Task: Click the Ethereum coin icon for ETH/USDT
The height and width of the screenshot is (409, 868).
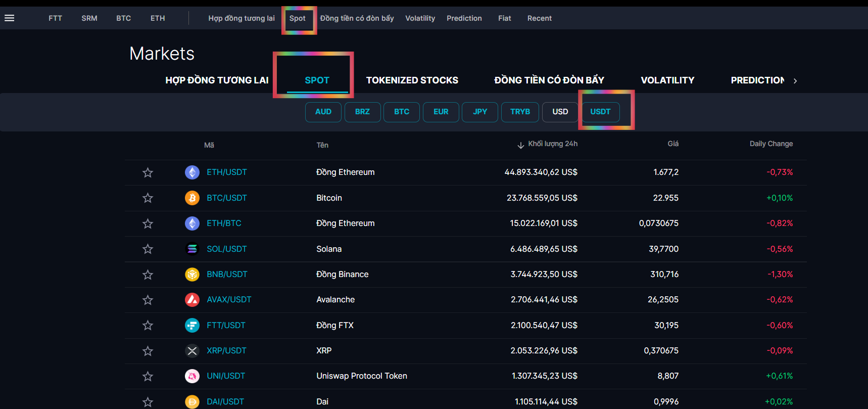Action: tap(192, 172)
